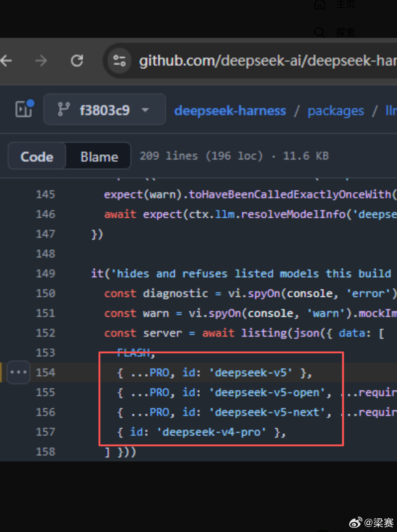
Task: Click the 'deepseek-v5-open' string in code
Action: 267,393
